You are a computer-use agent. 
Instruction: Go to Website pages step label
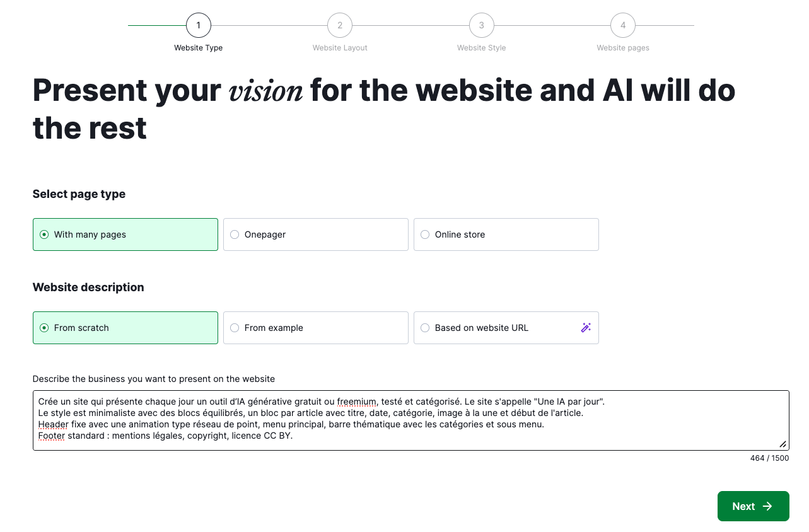[623, 48]
